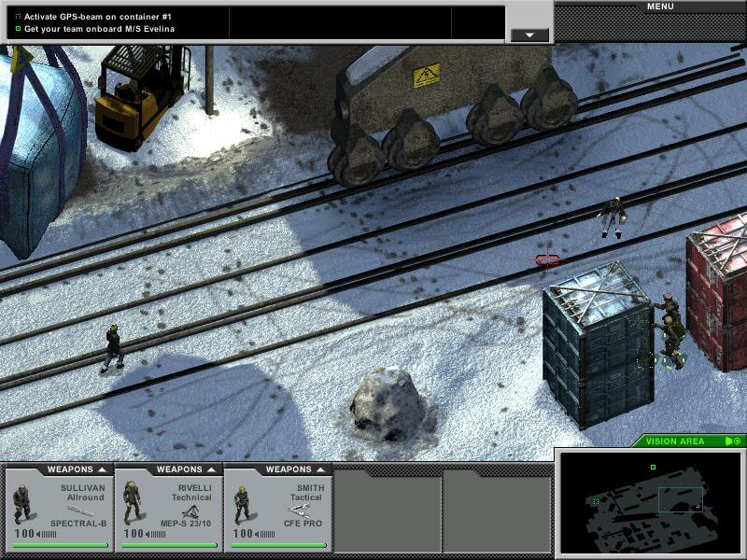This screenshot has width=747, height=560.
Task: Click Sullivan's SPECTRAL-B knife weapon icon
Action: tap(80, 511)
